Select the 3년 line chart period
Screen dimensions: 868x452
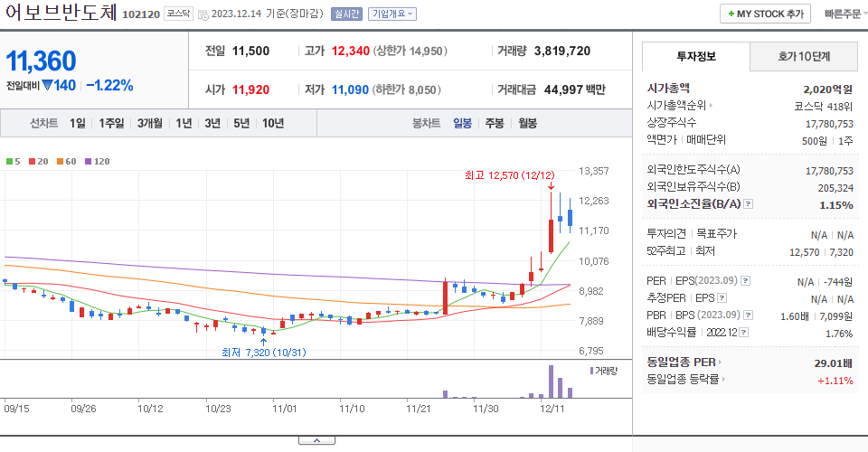(212, 123)
